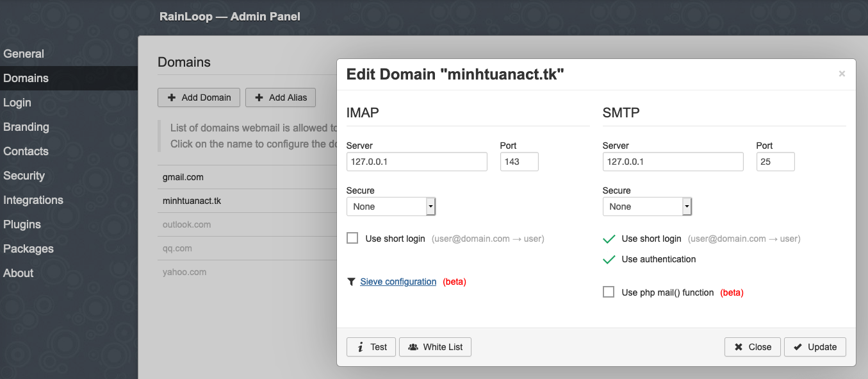Enable Use php mail() function checkbox

[x=609, y=292]
